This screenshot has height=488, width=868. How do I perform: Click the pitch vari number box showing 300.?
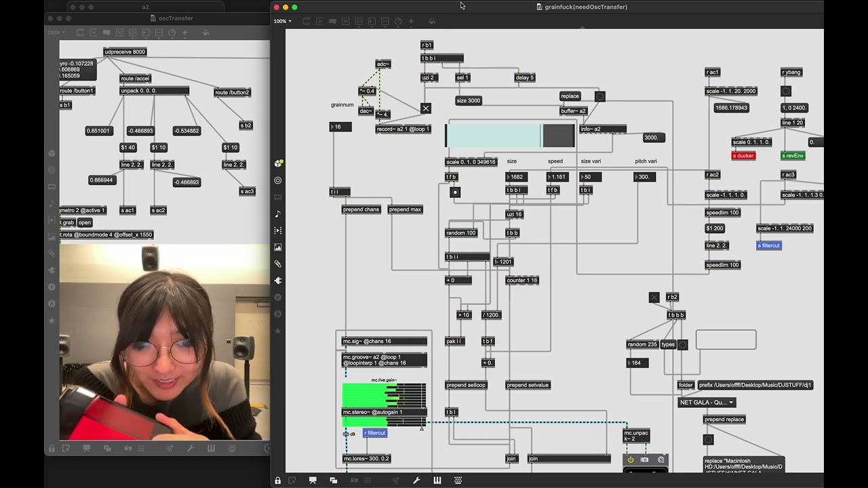click(x=645, y=177)
